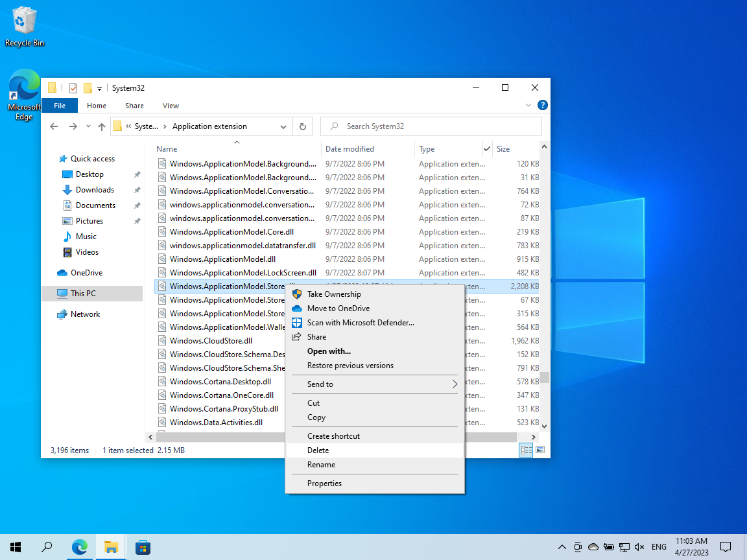Launch Microsoft Edge from the desktop shortcut

(x=24, y=95)
